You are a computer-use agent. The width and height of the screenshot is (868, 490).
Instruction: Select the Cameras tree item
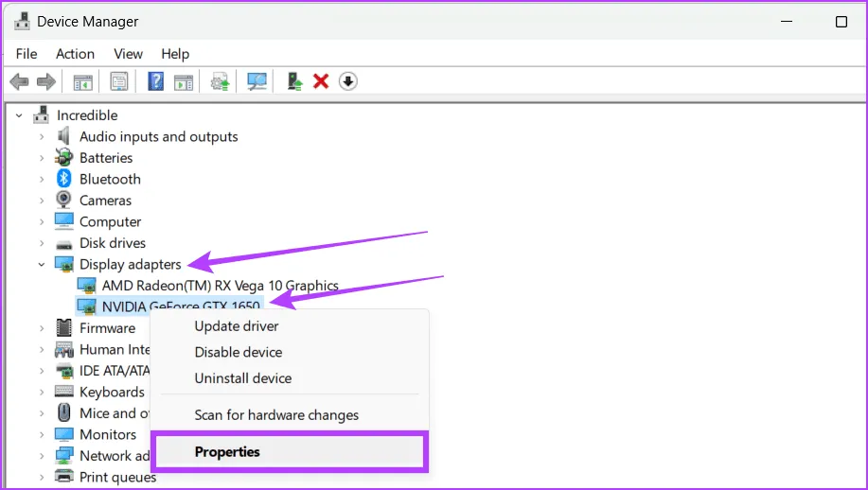pyautogui.click(x=105, y=201)
